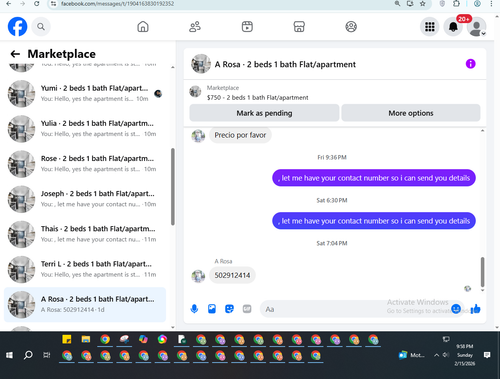Open the notifications bell icon

click(x=453, y=27)
